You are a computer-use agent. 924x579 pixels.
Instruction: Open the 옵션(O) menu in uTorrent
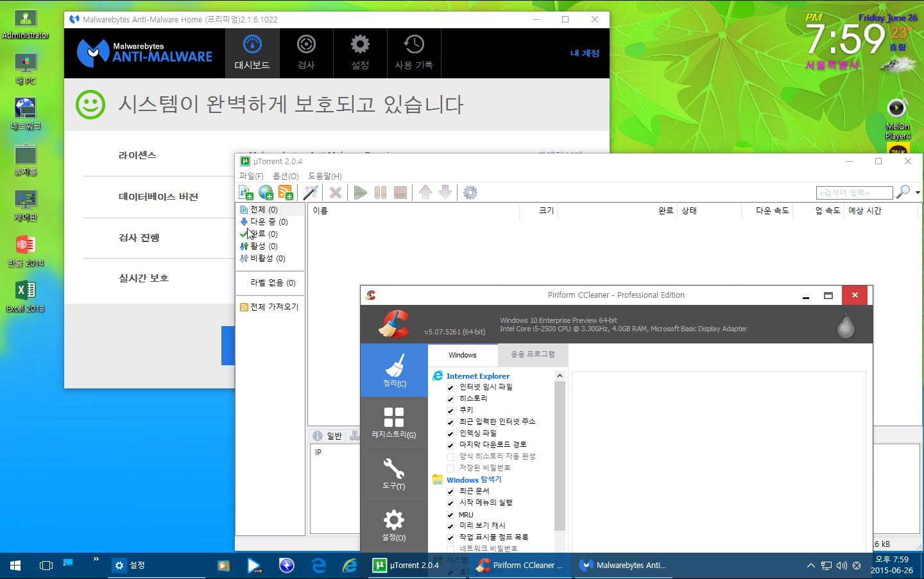[x=286, y=176]
